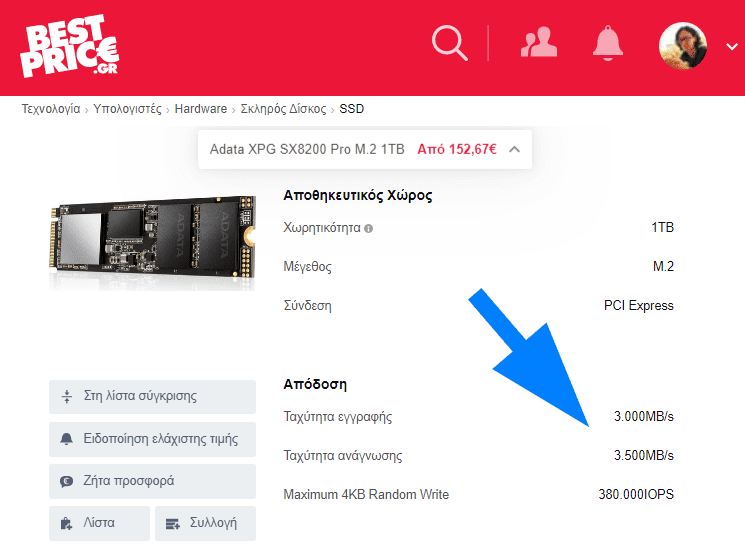The width and height of the screenshot is (745, 552).
Task: Click the Maximum 4KB Random Write label
Action: click(x=366, y=495)
